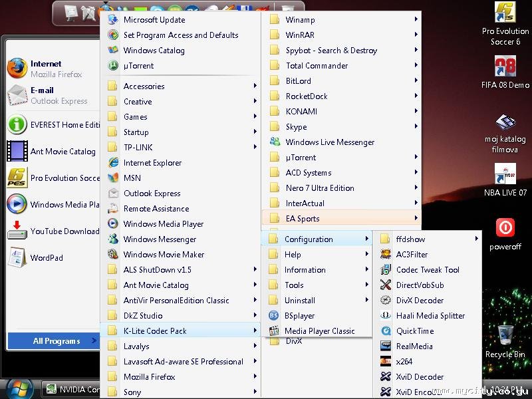This screenshot has width=532, height=399.
Task: Open Mozilla Firefox pinned Internet entry
Action: pos(45,68)
